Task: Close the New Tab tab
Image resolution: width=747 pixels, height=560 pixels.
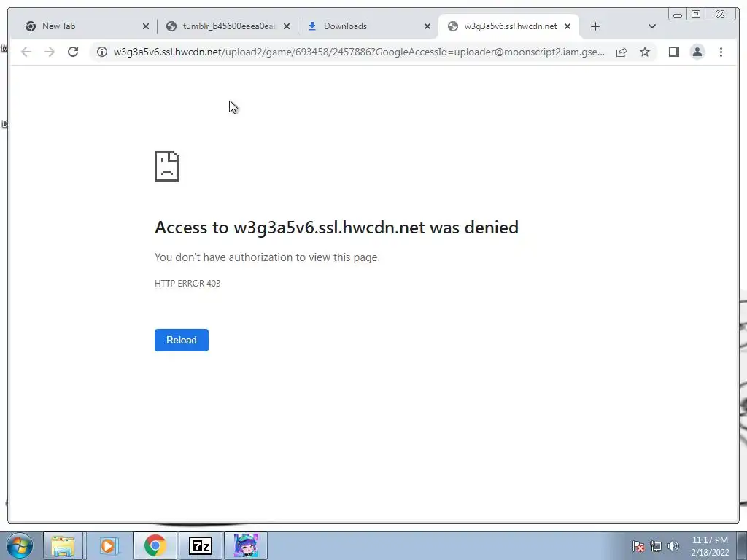Action: coord(146,27)
